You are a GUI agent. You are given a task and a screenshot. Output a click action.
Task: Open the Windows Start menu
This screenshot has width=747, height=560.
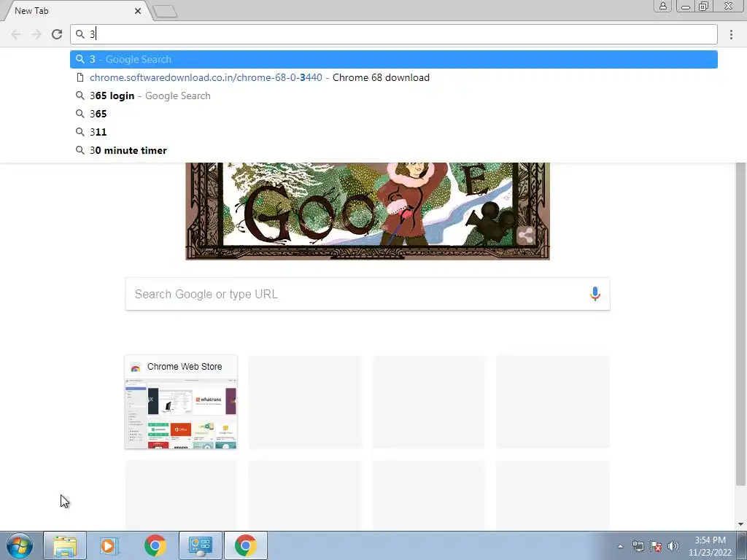tap(20, 545)
